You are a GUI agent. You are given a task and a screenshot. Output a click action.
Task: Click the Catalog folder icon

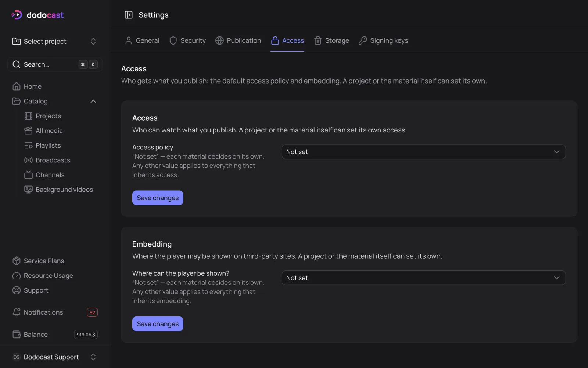click(x=16, y=101)
